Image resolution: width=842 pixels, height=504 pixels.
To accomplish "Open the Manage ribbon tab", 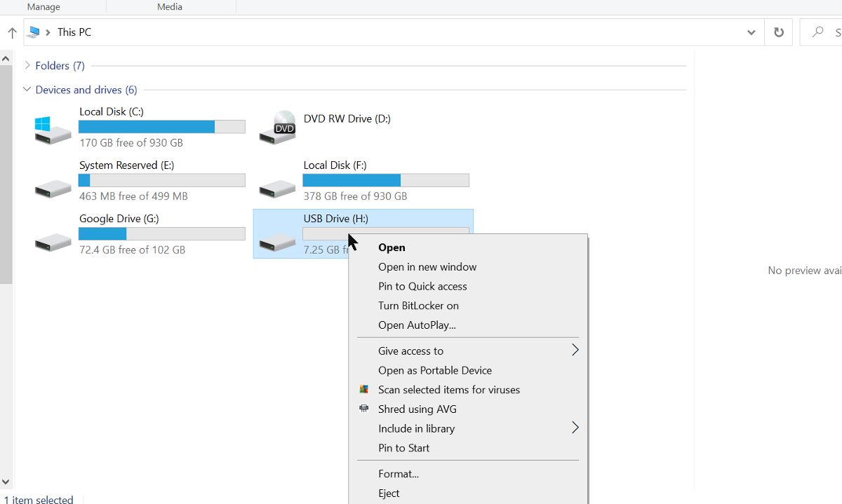I will click(43, 6).
